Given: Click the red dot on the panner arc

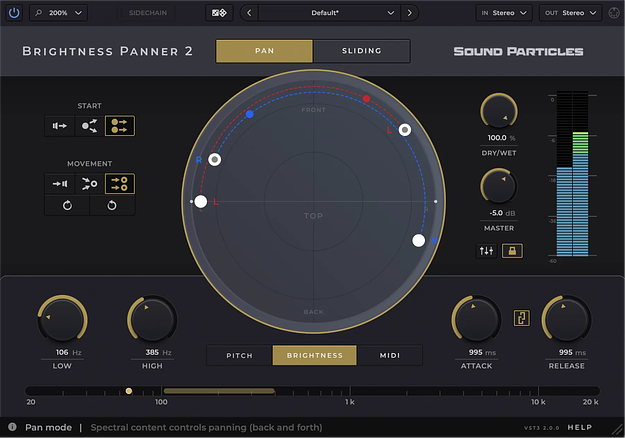Looking at the screenshot, I should pyautogui.click(x=366, y=98).
